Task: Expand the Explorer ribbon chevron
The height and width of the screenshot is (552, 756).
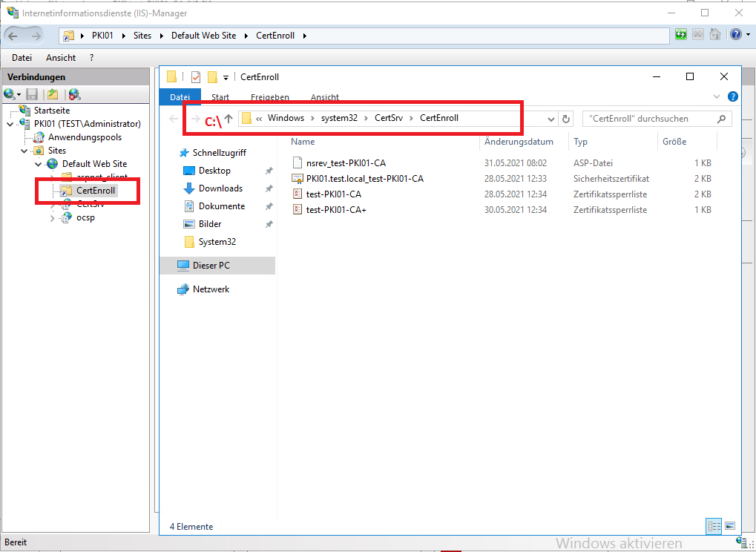Action: (716, 97)
